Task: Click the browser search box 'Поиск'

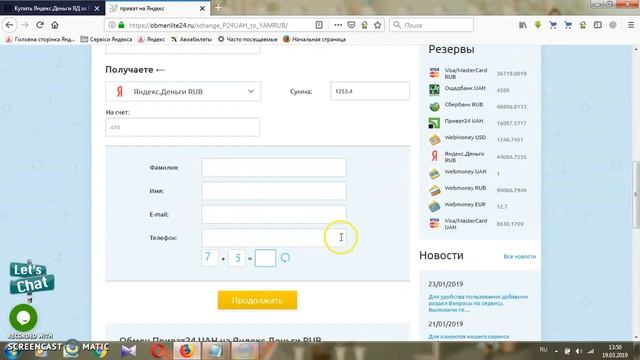Action: pos(432,25)
